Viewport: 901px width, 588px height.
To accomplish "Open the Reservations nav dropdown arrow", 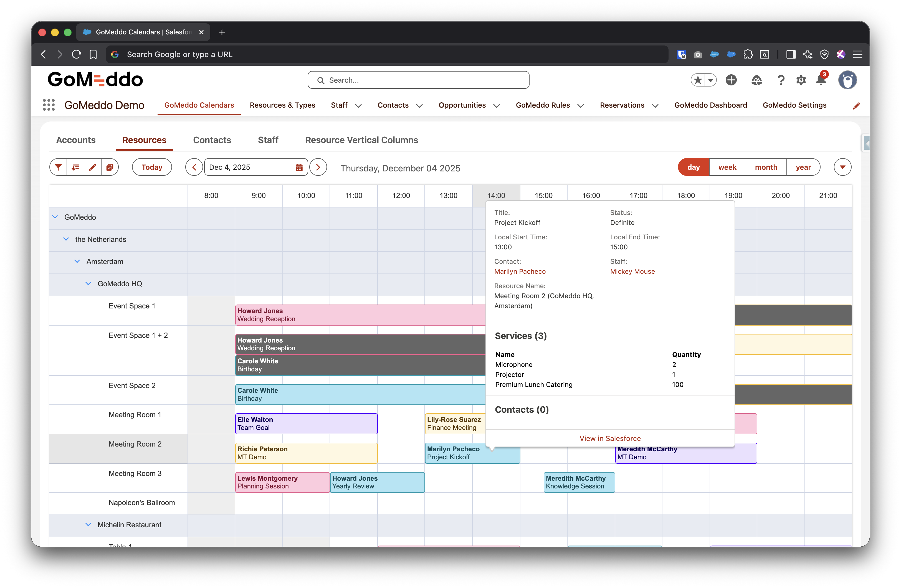I will point(655,106).
